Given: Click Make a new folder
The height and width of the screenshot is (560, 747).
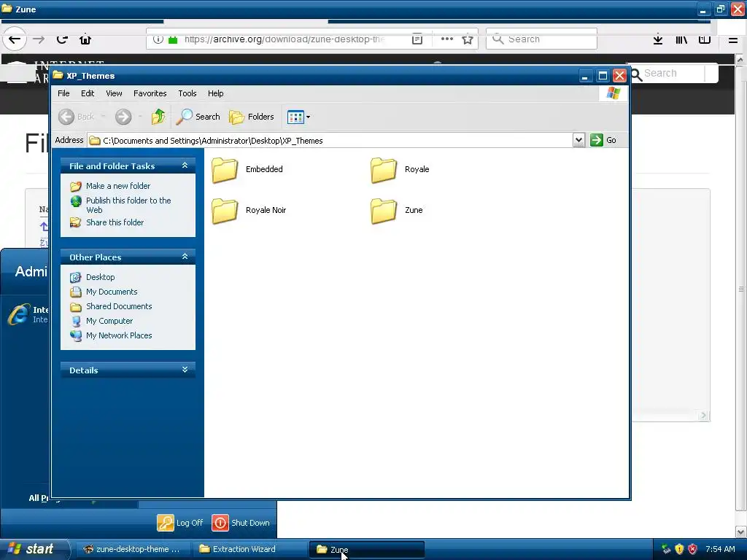Looking at the screenshot, I should click(118, 186).
